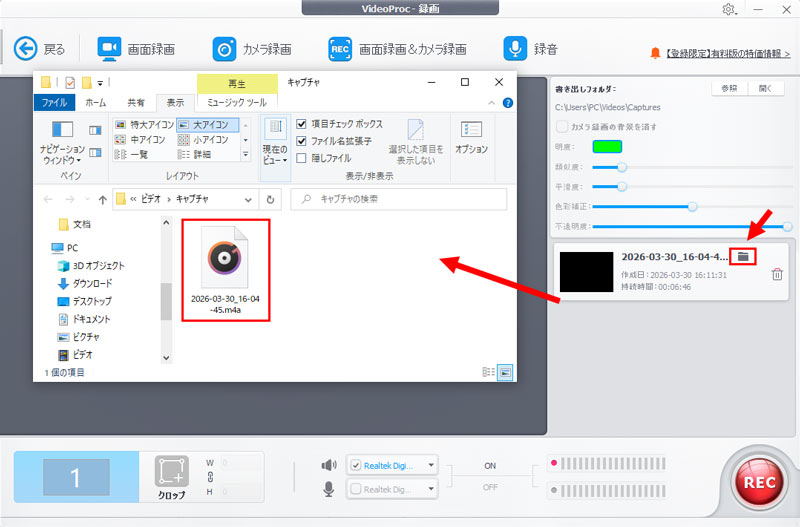The height and width of the screenshot is (527, 800).
Task: Open 有料版の特価情報 link
Action: click(x=728, y=54)
